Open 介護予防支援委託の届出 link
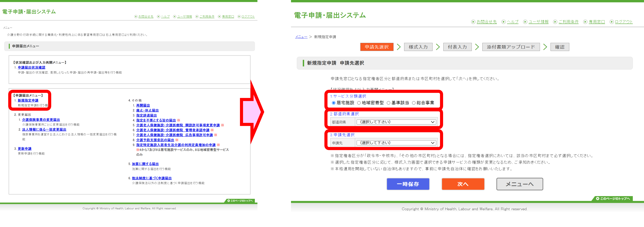 click(155, 140)
